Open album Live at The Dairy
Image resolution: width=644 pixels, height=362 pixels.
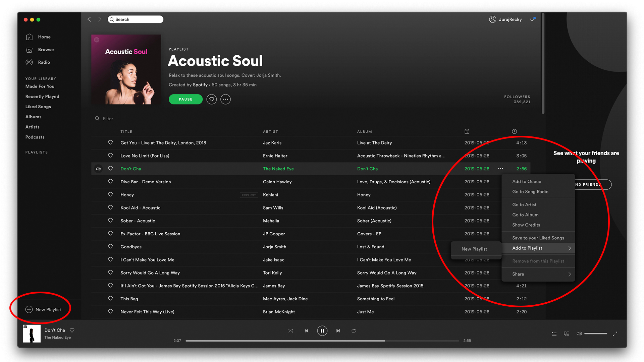pos(374,143)
